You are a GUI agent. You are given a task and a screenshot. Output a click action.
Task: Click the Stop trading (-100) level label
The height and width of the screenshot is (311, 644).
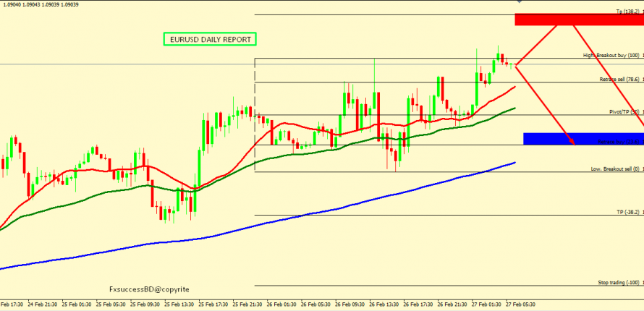point(618,283)
